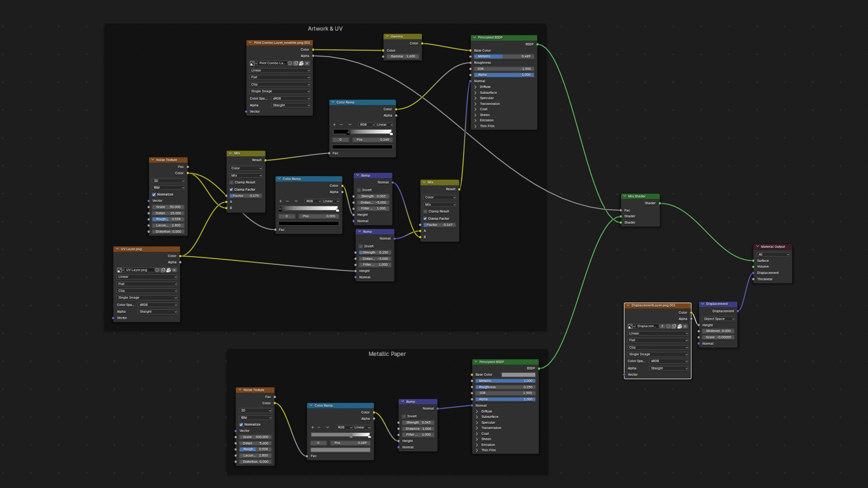Open All target dropdown in Material Output node
Screen dimensions: 868x488
[x=773, y=254]
